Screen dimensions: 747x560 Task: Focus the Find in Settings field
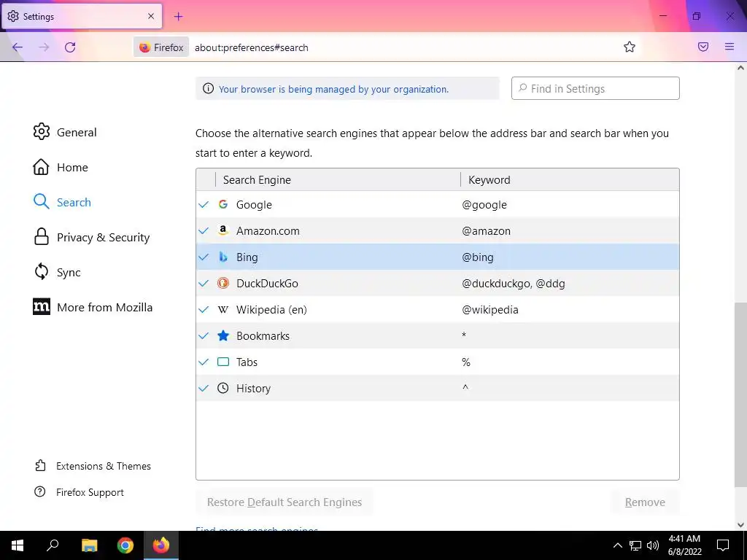pos(595,88)
